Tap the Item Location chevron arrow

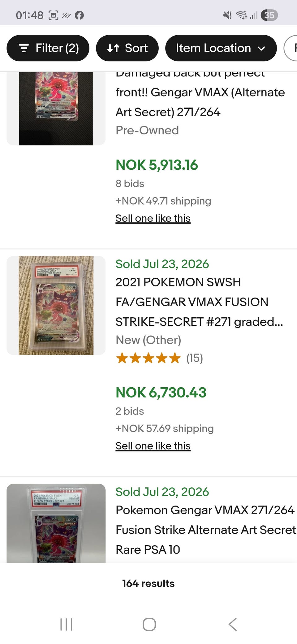(x=261, y=48)
